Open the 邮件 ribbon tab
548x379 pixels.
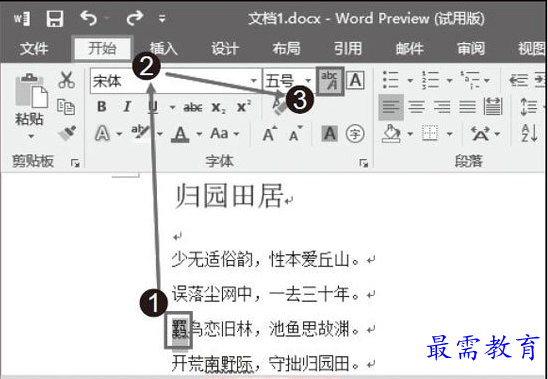(409, 49)
